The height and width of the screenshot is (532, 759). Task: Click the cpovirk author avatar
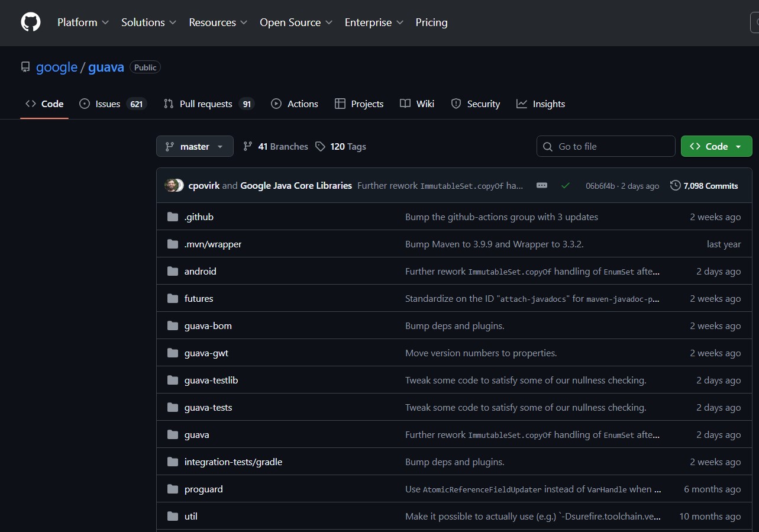click(x=172, y=185)
